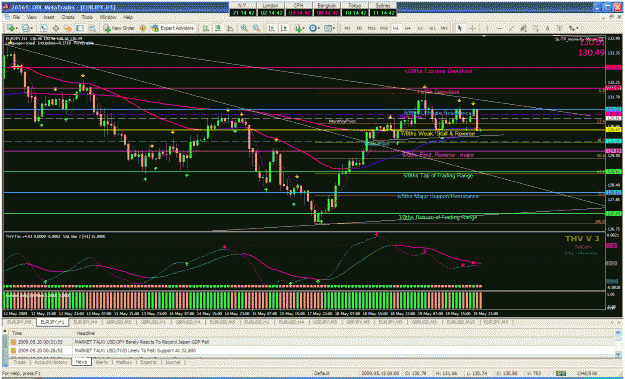Open the Indicators list icon
This screenshot has height=379, width=625.
point(298,28)
